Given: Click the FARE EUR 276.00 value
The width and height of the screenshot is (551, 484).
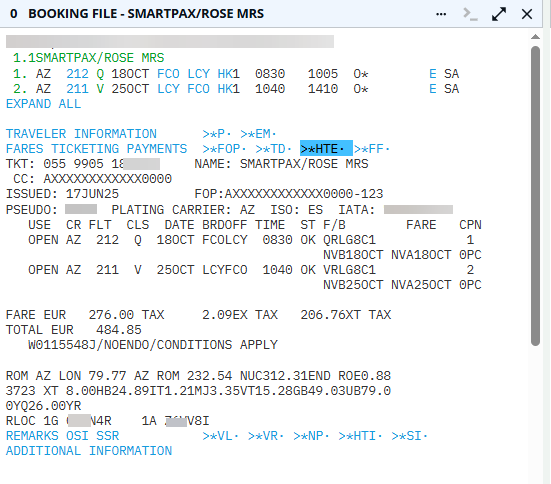Looking at the screenshot, I should [70, 315].
